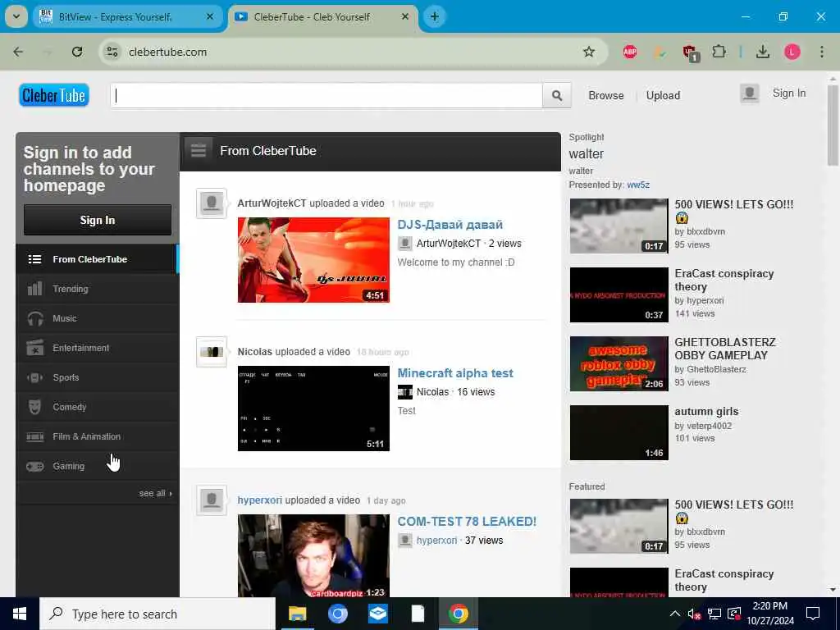
Task: Open Chrome three-dot menu
Action: pos(822,52)
